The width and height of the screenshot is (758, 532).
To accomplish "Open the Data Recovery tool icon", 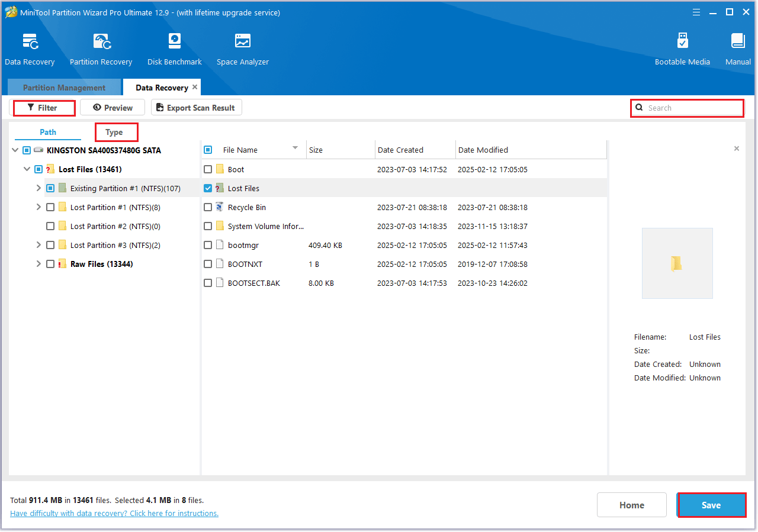I will pyautogui.click(x=30, y=41).
